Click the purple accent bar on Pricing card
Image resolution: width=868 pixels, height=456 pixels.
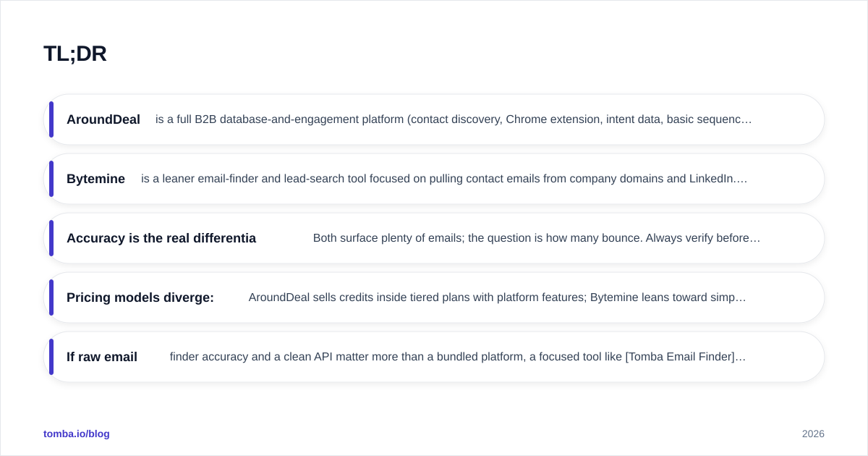tap(51, 297)
